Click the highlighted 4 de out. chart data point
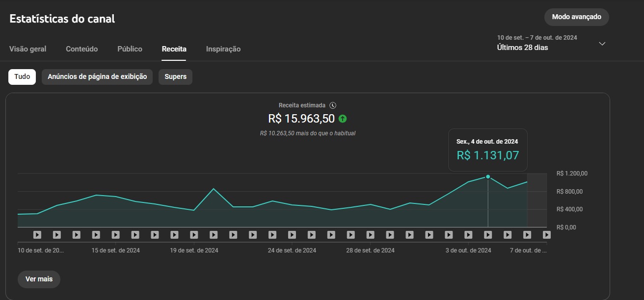This screenshot has height=300, width=644. click(488, 176)
